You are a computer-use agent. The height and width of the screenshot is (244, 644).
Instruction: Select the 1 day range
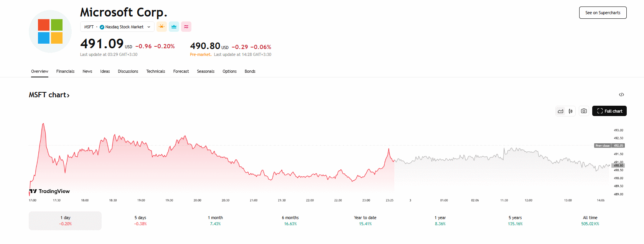65,221
